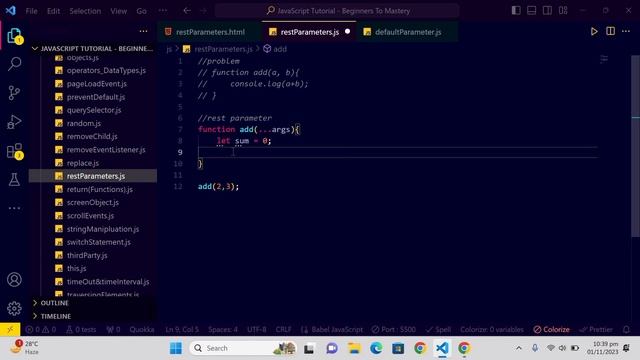Change CRLF end of line sequence
Screen dimensions: 640x360
[x=283, y=329]
